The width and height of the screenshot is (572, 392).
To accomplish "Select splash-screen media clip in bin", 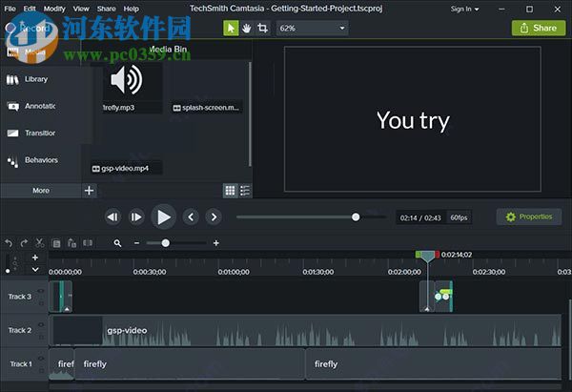I will tap(206, 88).
